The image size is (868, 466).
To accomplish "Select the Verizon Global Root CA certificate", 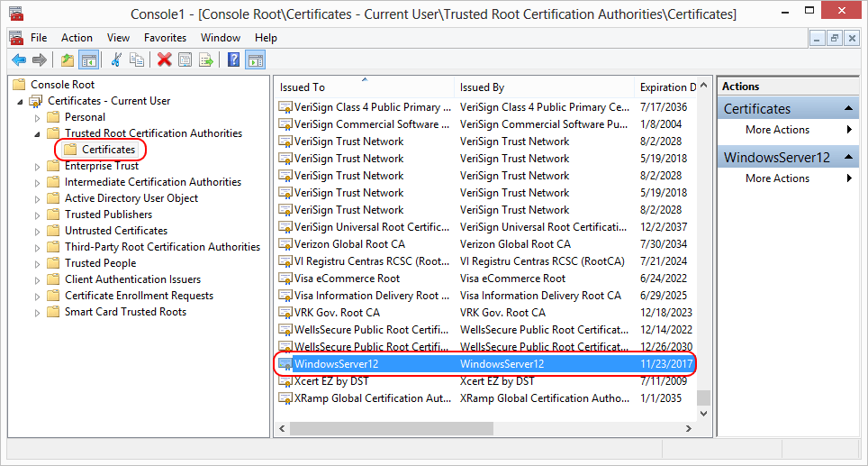I will (x=349, y=244).
